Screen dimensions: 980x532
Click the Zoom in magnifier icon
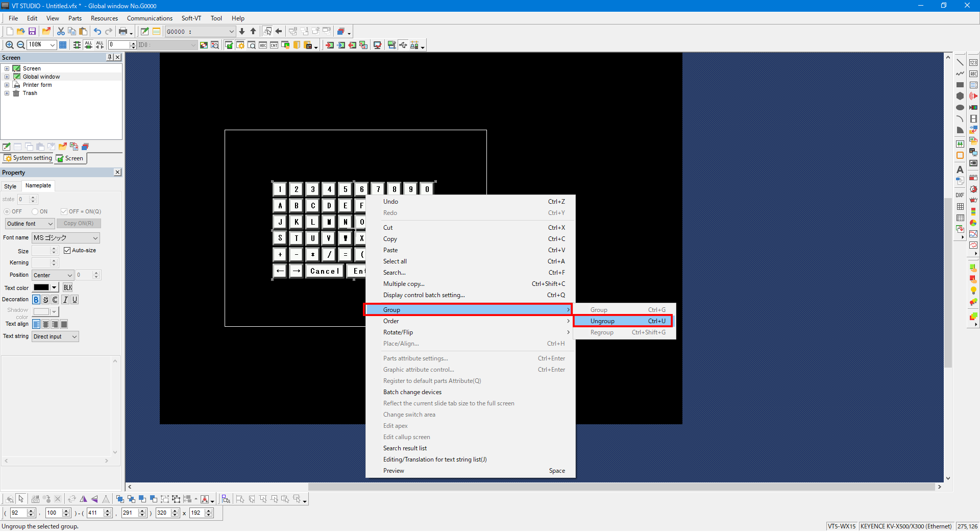click(9, 45)
